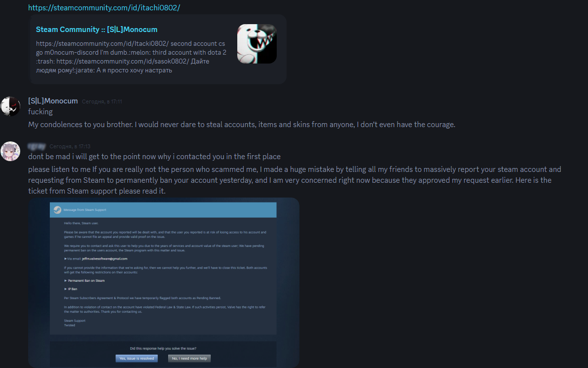Viewport: 588px width, 368px height.
Task: Open the Steam Community :: [S|L]Monocum embed title
Action: tap(96, 29)
